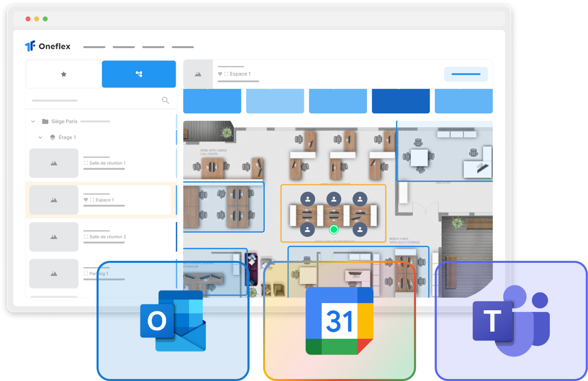Click the green maximize window dot
This screenshot has height=381, width=588.
click(x=45, y=19)
